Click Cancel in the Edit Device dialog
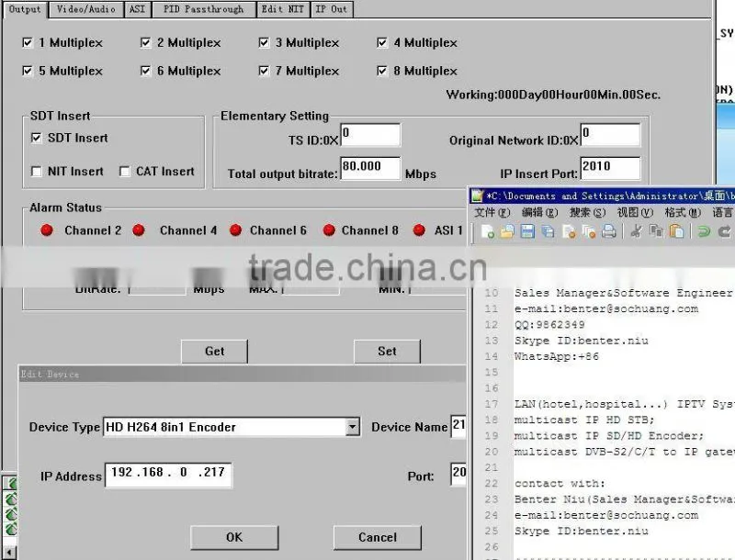Viewport: 735px width, 560px height. (377, 537)
